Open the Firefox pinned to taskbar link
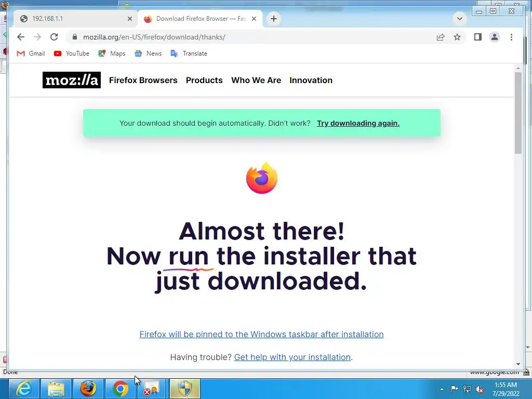Screen dimensions: 532x399 pyautogui.click(x=262, y=334)
